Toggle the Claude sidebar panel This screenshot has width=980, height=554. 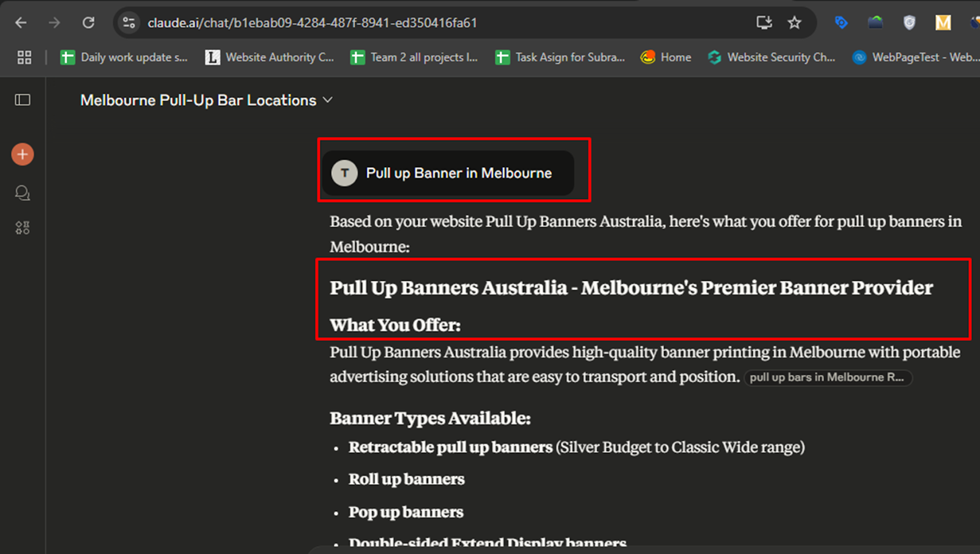click(23, 100)
